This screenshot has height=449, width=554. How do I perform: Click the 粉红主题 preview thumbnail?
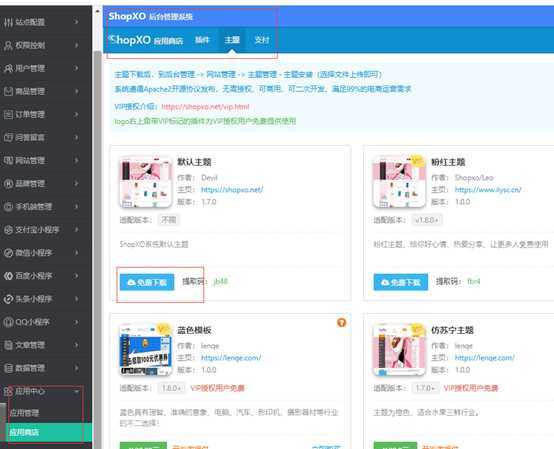[399, 182]
